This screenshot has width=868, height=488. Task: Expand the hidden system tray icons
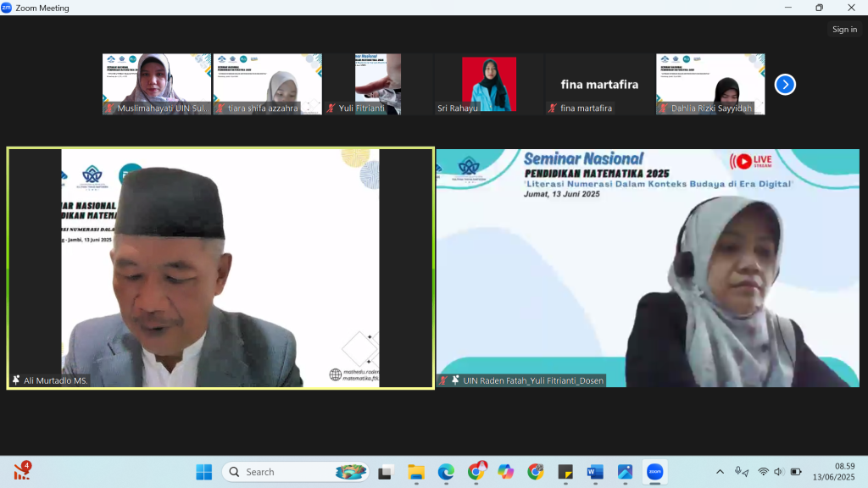click(x=721, y=472)
